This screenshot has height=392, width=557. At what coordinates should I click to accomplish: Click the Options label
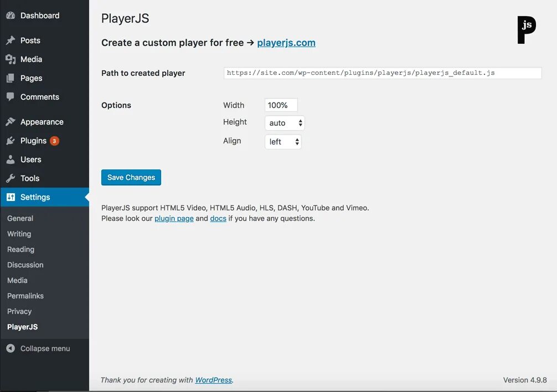(116, 105)
